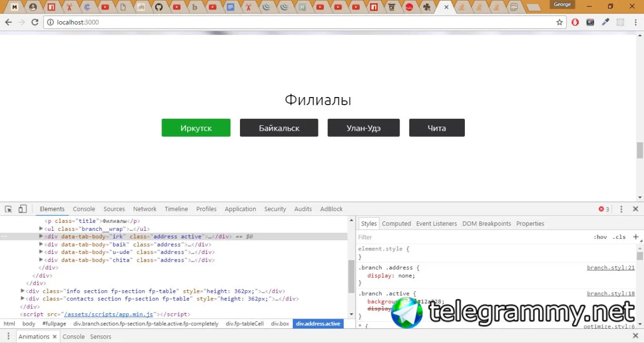Open the AdBlock panel tab
The image size is (644, 343).
coord(332,209)
